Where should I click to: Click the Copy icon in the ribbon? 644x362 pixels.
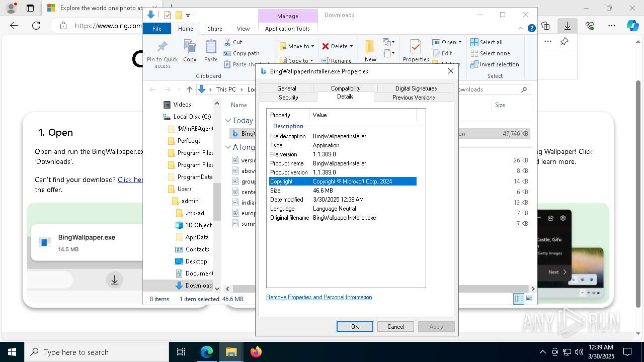pyautogui.click(x=190, y=47)
